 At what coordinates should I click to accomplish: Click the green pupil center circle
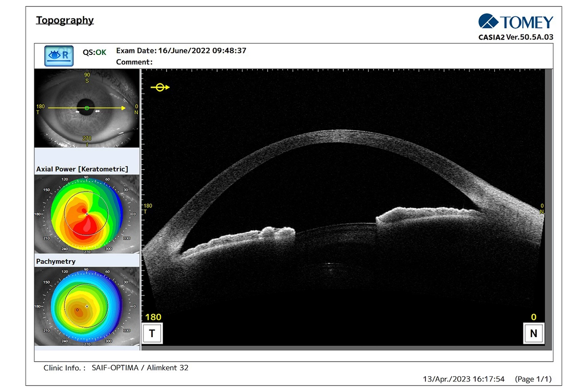[x=87, y=108]
